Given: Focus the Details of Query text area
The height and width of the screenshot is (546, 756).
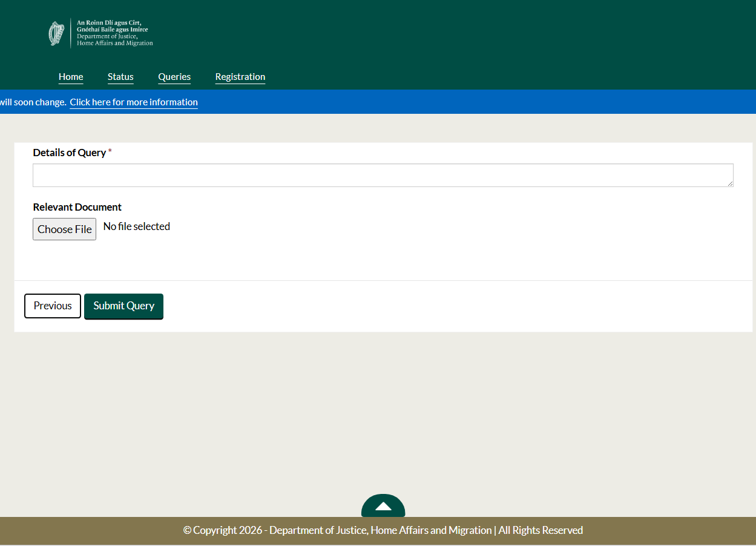Looking at the screenshot, I should tap(383, 175).
